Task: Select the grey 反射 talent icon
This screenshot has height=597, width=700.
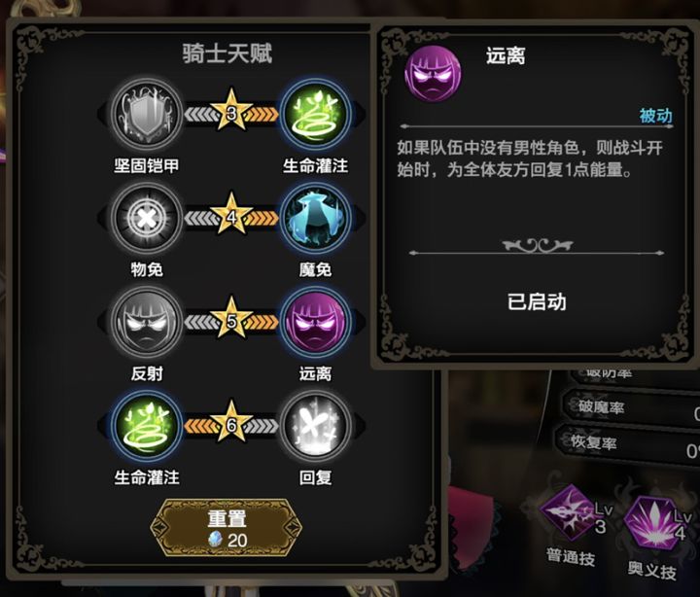Action: click(x=147, y=322)
